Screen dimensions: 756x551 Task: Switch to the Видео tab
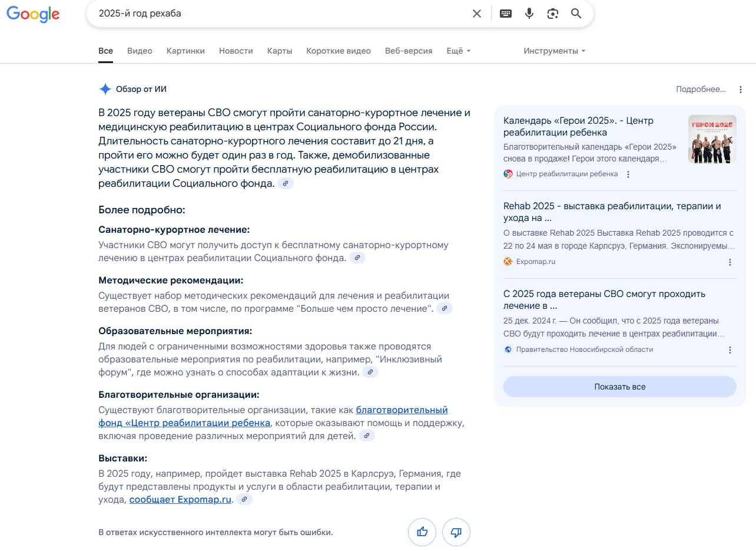(140, 51)
